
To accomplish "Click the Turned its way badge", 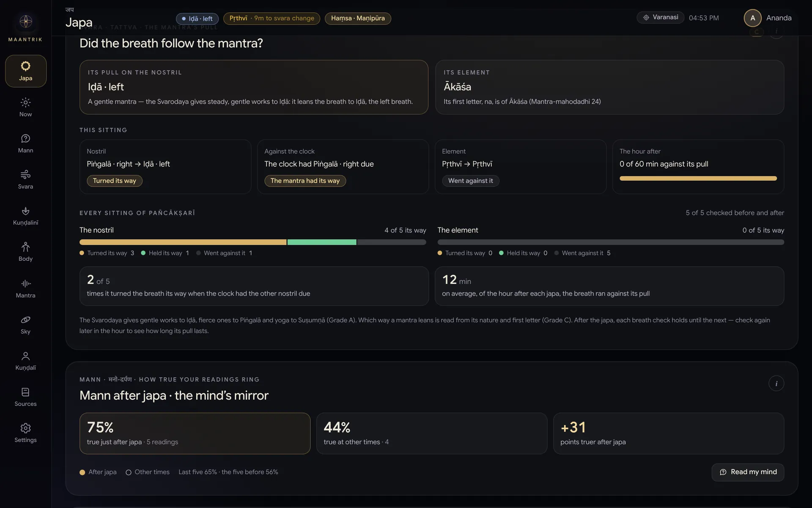I will (115, 181).
